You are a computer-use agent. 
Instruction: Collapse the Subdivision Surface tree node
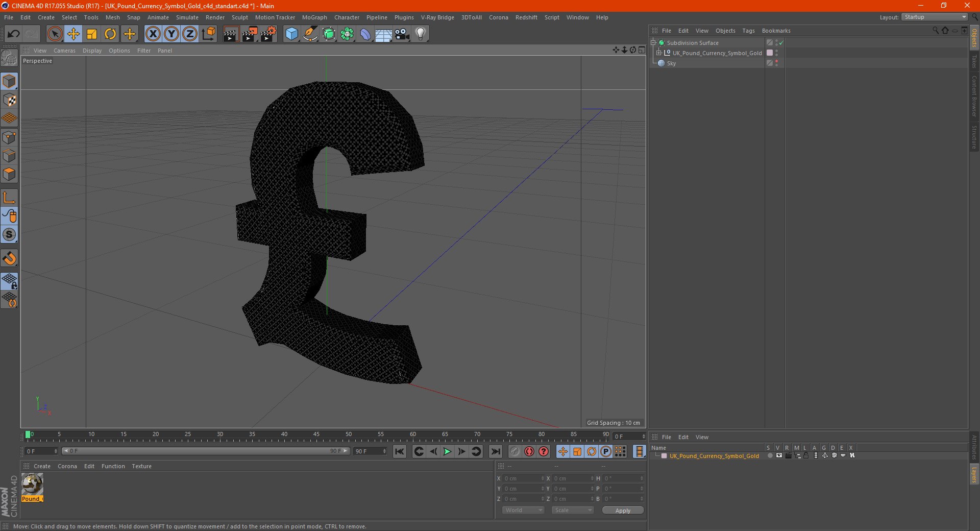(653, 43)
